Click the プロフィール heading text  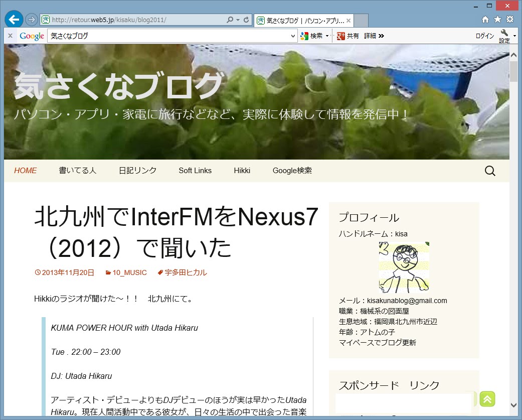coord(369,217)
